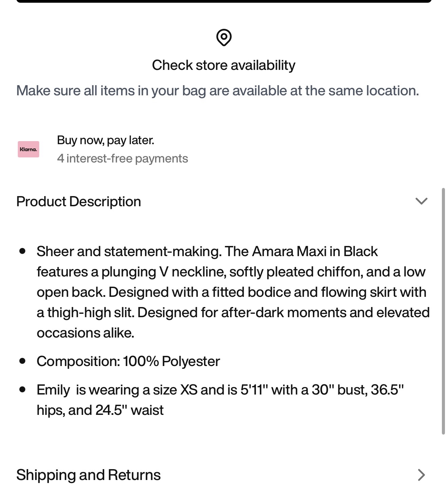Click the "Composition: 100% Polyester" line
The height and width of the screenshot is (499, 448).
128,361
